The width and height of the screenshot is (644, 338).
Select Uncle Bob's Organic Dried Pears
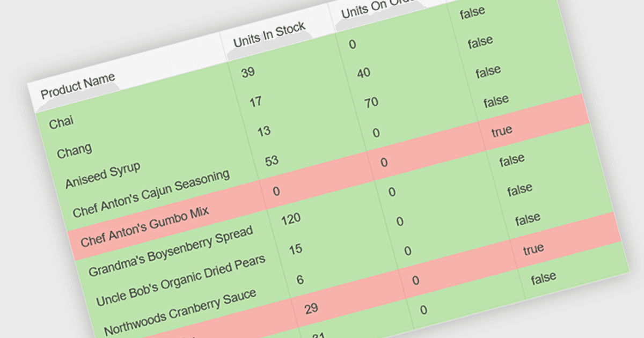(181, 281)
